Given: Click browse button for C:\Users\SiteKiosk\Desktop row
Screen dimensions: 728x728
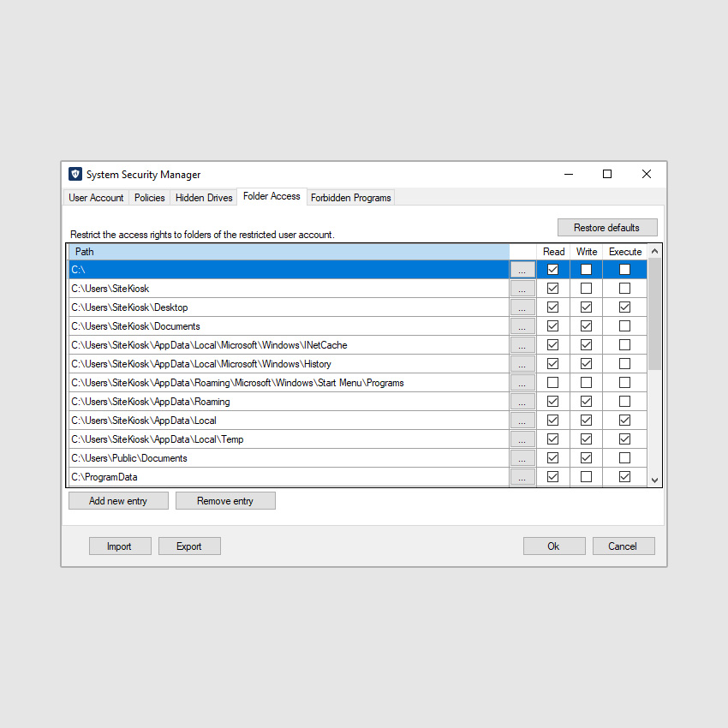Looking at the screenshot, I should point(522,307).
